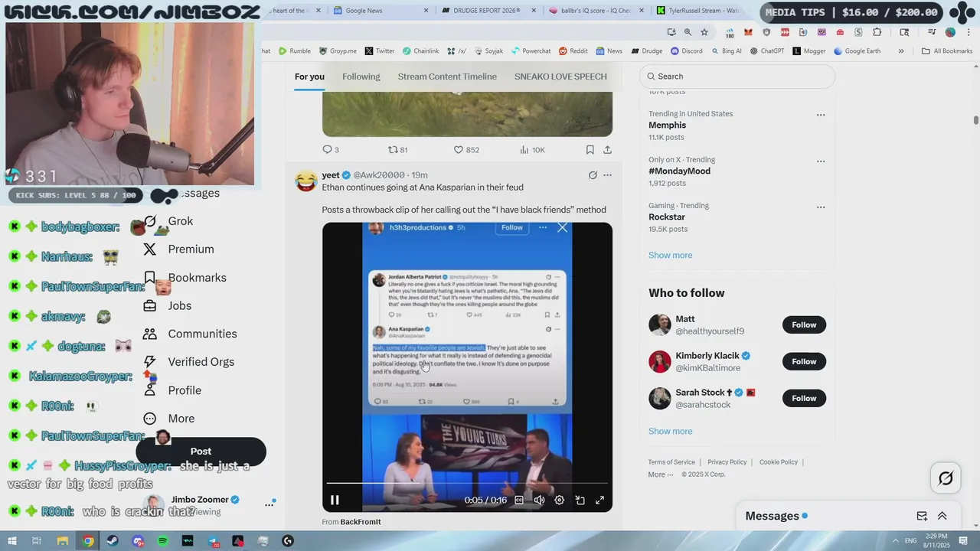Image resolution: width=980 pixels, height=551 pixels.
Task: Open Spotify from the taskbar
Action: (163, 541)
